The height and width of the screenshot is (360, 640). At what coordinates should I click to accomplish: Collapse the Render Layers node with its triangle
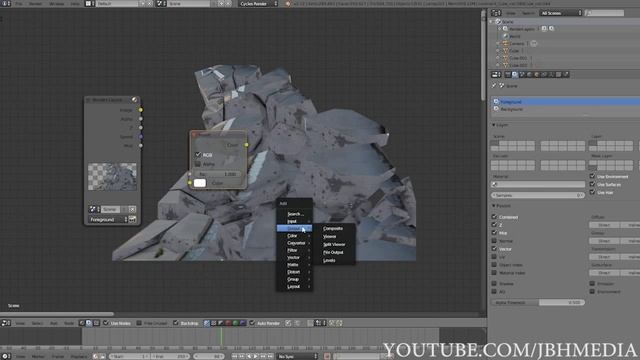tap(88, 100)
